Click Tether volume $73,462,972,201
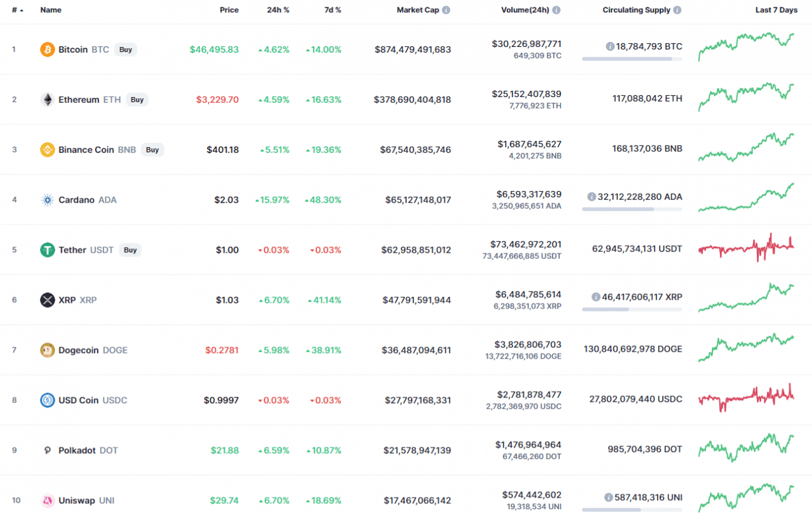The width and height of the screenshot is (812, 518). click(x=526, y=244)
